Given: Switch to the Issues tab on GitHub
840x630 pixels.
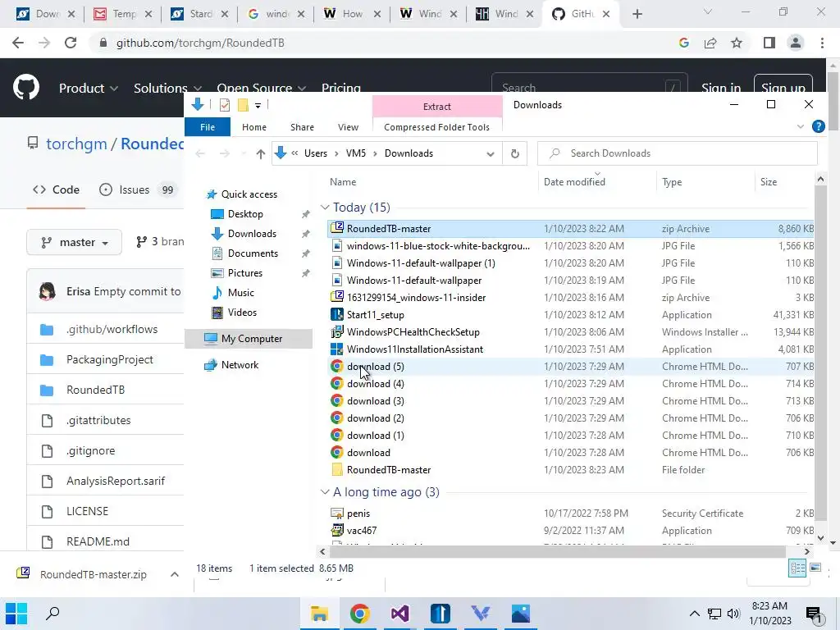Looking at the screenshot, I should pyautogui.click(x=138, y=189).
